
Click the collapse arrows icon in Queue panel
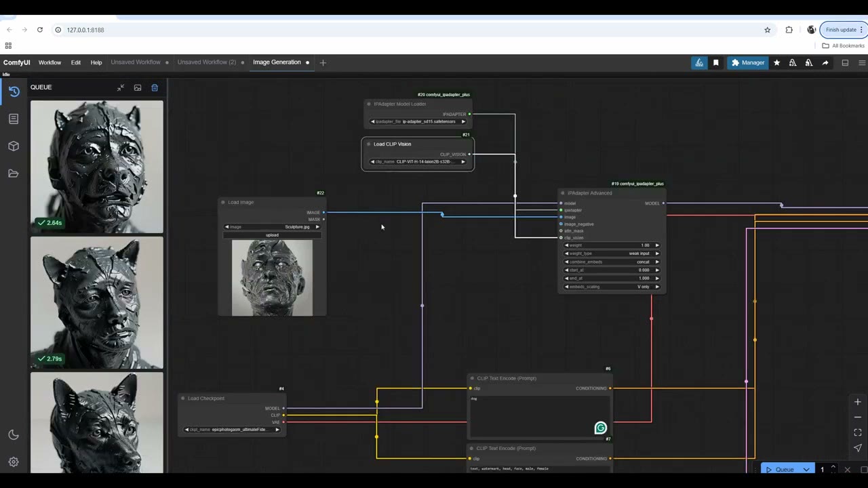point(121,87)
